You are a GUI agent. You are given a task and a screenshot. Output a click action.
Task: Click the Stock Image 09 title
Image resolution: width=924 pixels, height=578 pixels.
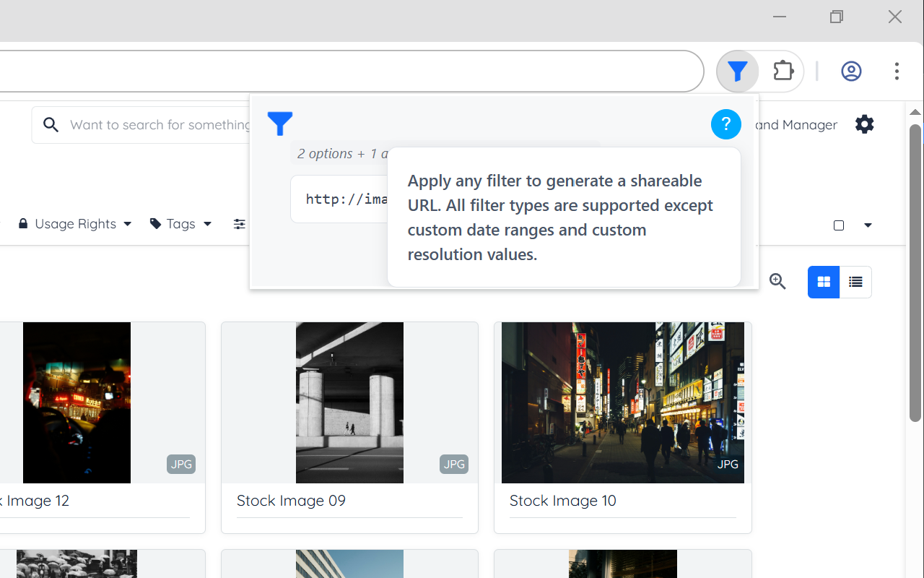[291, 501]
